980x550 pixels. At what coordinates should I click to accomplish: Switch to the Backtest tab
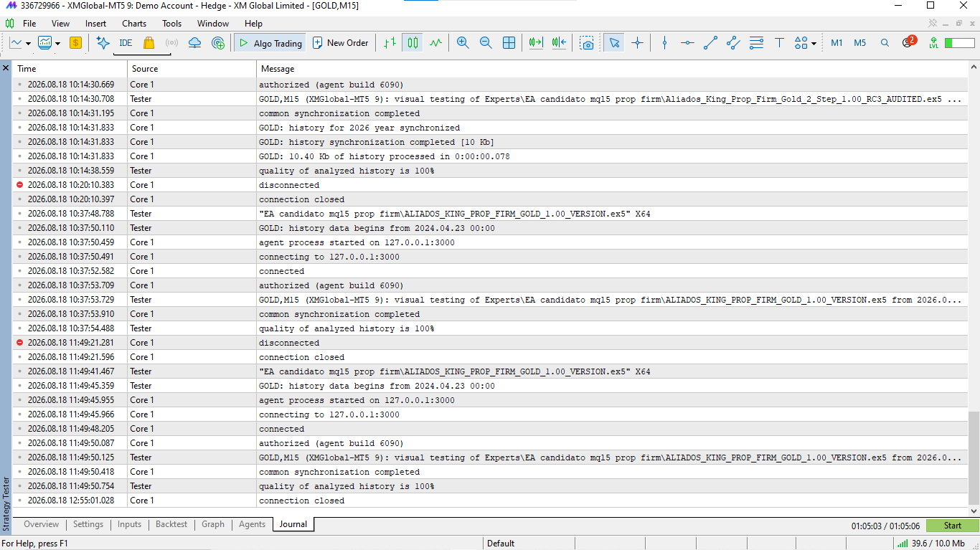click(171, 524)
